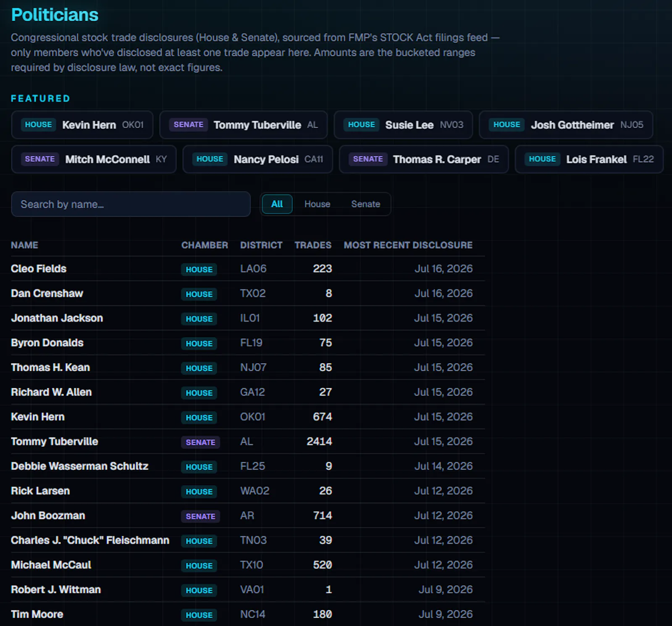Open Kevin Hern featured card
672x626 pixels.
(82, 125)
